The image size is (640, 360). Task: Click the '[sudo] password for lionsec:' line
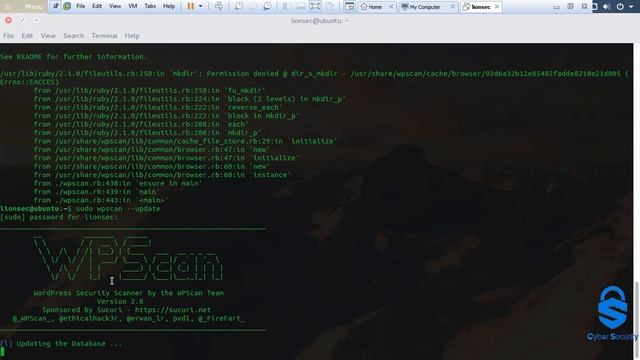[59, 217]
